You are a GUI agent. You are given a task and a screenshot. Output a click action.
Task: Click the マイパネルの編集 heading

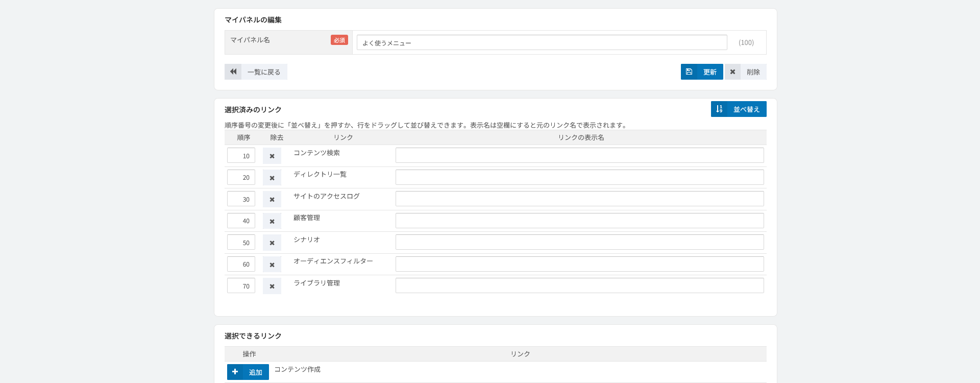point(253,19)
